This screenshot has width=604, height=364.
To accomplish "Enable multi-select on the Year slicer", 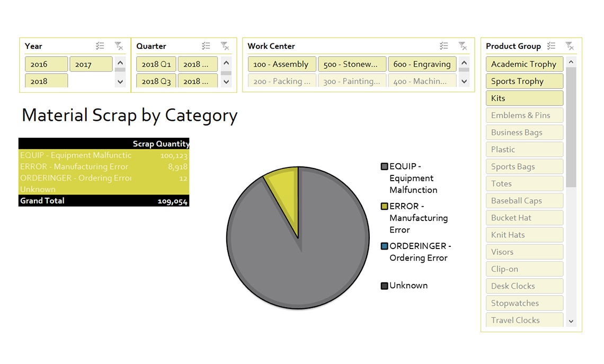I will 100,46.
